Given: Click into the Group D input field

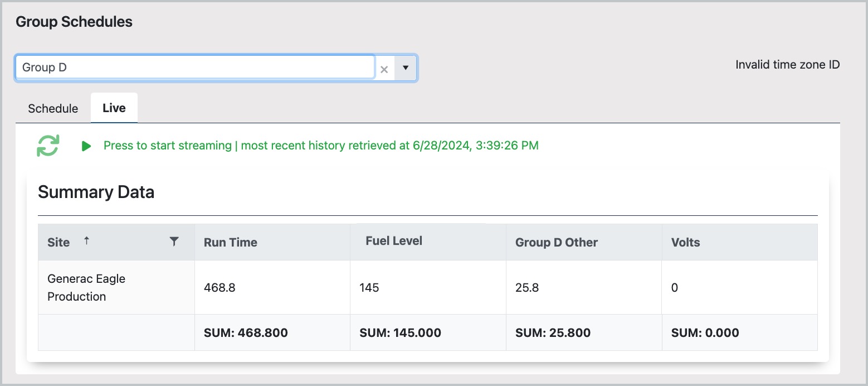Looking at the screenshot, I should click(195, 67).
